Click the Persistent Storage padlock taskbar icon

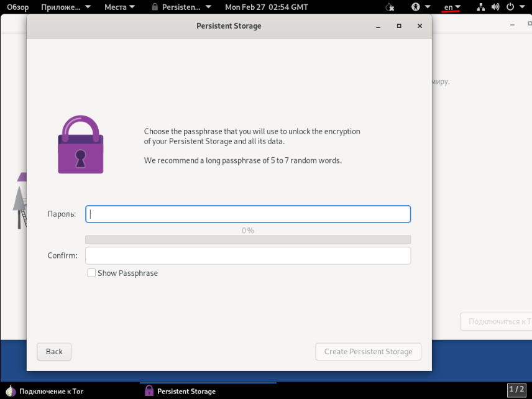[x=149, y=391]
